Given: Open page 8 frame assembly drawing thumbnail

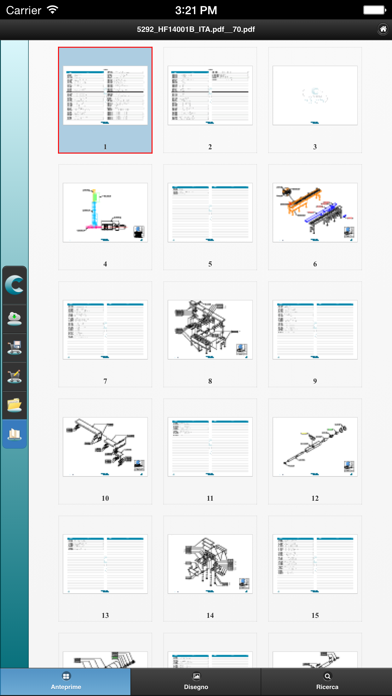Looking at the screenshot, I should tap(210, 334).
